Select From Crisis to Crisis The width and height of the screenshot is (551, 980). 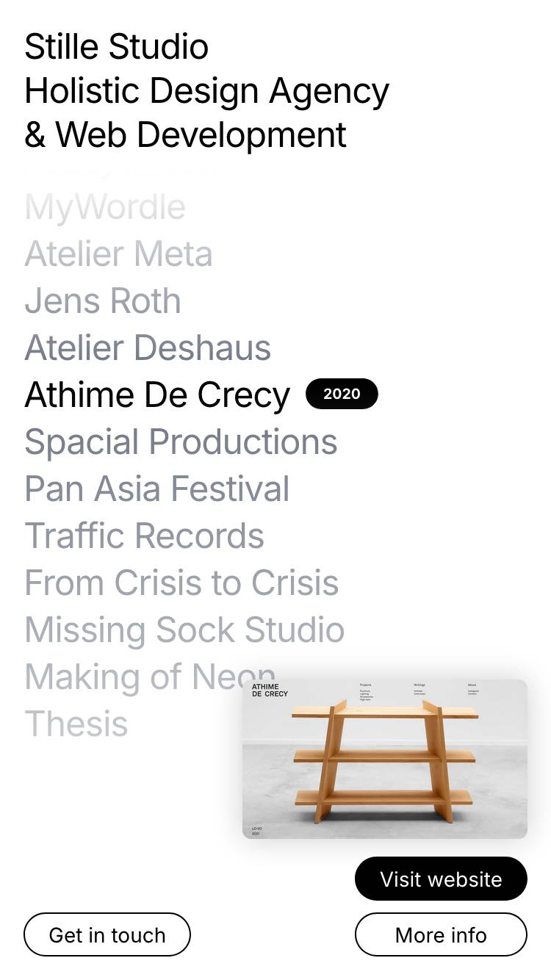[181, 583]
